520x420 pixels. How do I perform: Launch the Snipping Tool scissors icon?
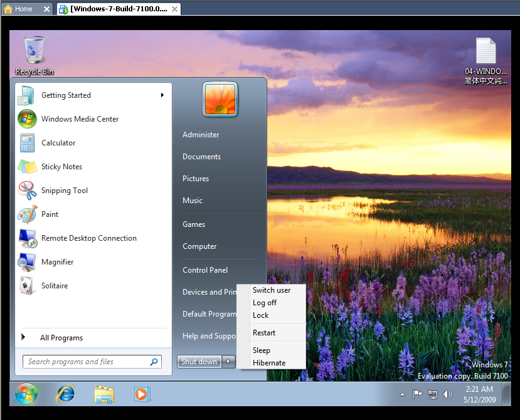[x=27, y=191]
